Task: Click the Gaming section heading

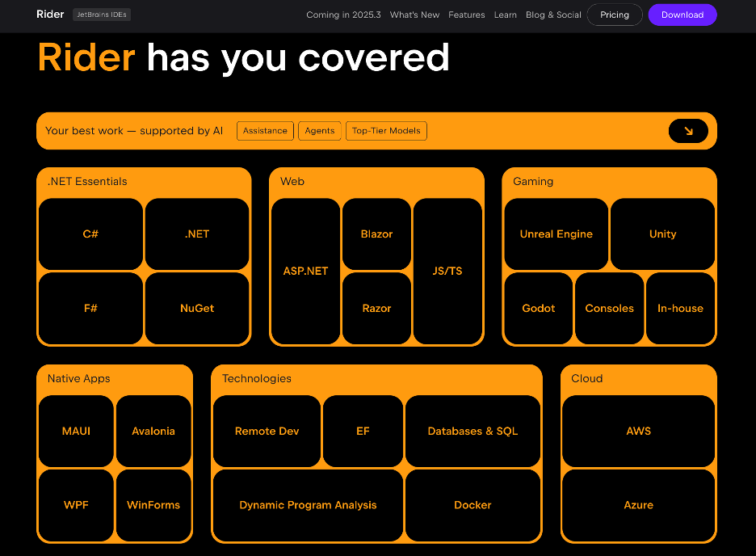Action: click(533, 181)
